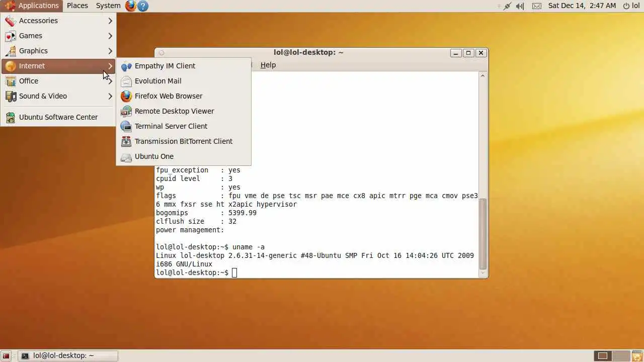Screen dimensions: 644x362
Task: Select Office in the Applications menu
Action: 58,81
